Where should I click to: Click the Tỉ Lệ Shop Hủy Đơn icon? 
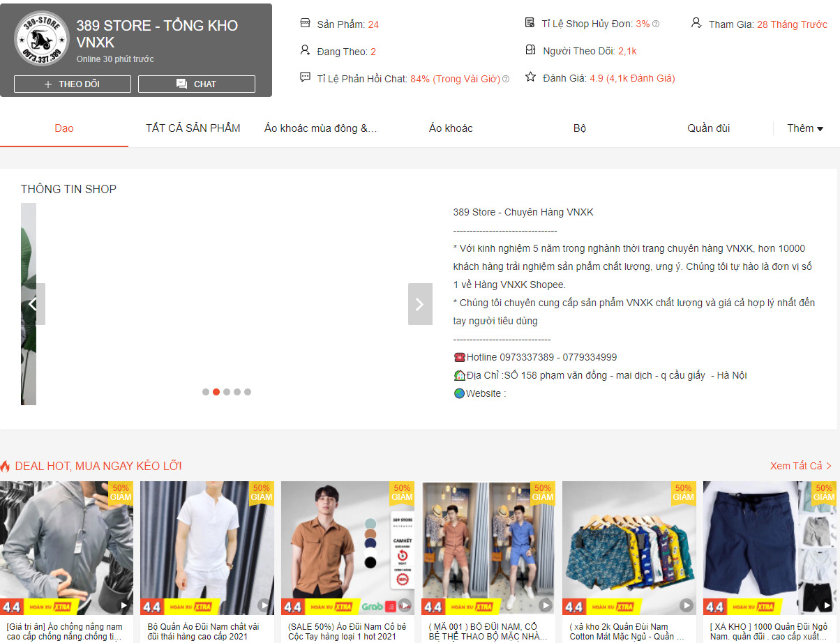click(x=530, y=23)
